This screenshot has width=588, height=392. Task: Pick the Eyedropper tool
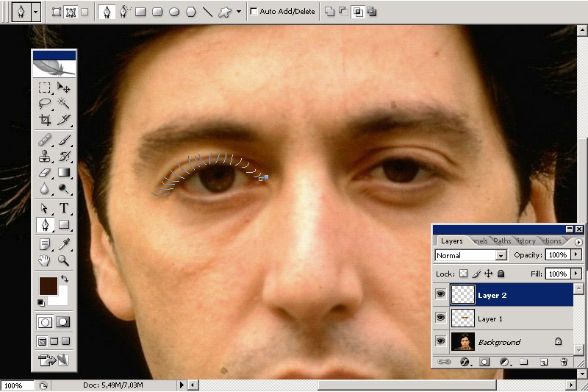[64, 243]
